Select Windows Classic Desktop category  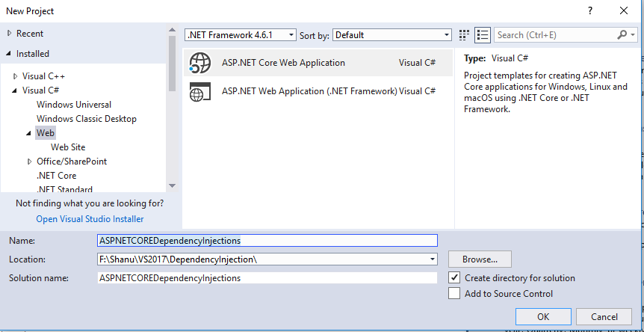86,119
